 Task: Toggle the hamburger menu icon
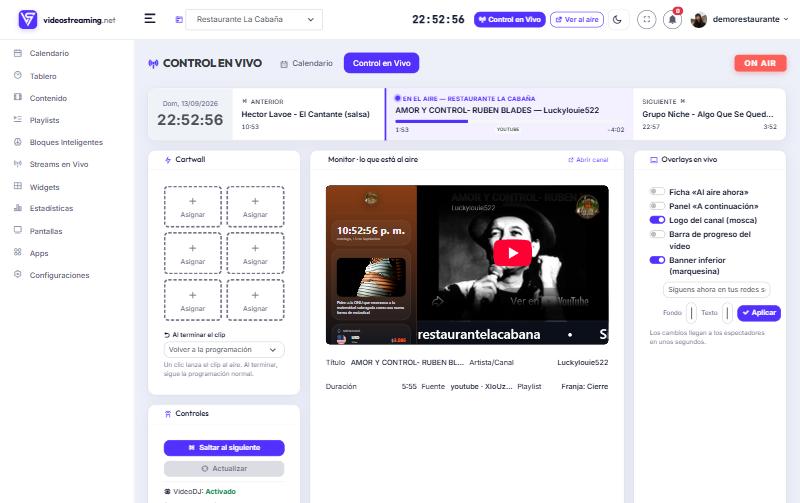149,19
